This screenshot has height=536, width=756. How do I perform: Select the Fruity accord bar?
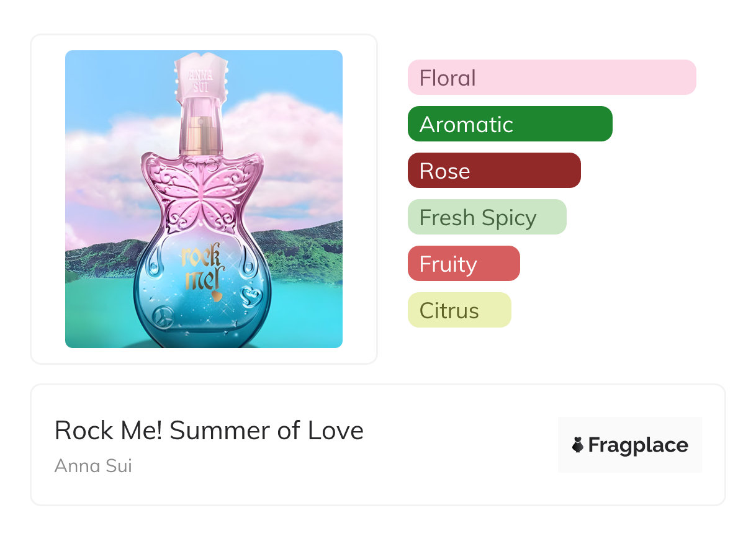tap(463, 264)
